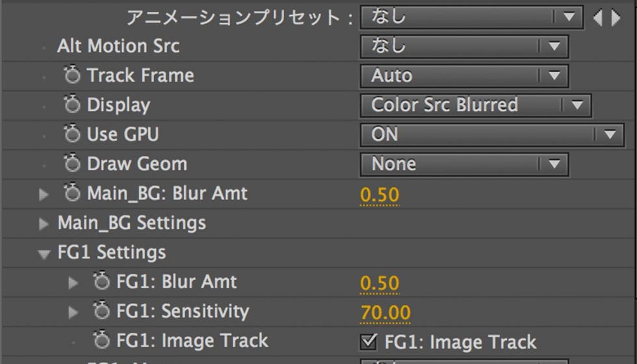This screenshot has width=637, height=364.
Task: Click Main_BG: Blur Amt value 0.50
Action: coord(380,196)
